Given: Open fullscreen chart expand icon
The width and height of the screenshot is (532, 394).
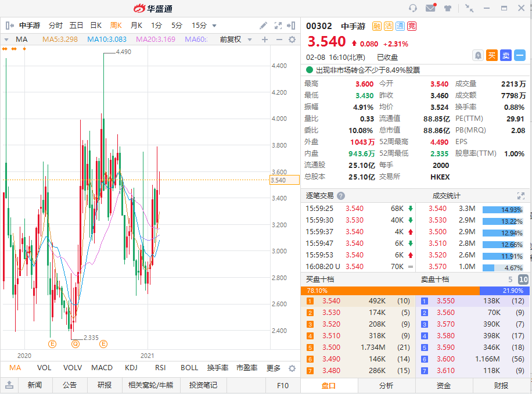Looking at the screenshot, I should tap(278, 26).
